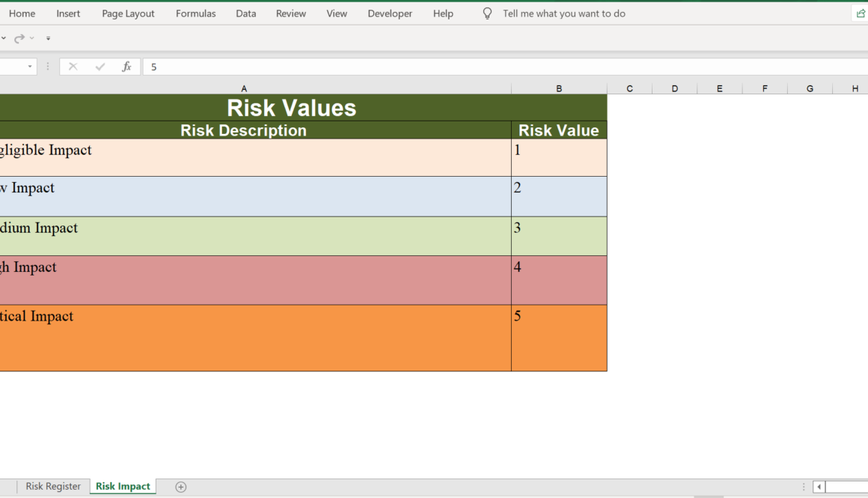Open the Customize Quick Access Toolbar dropdown
Image resolution: width=868 pixels, height=498 pixels.
click(x=47, y=37)
